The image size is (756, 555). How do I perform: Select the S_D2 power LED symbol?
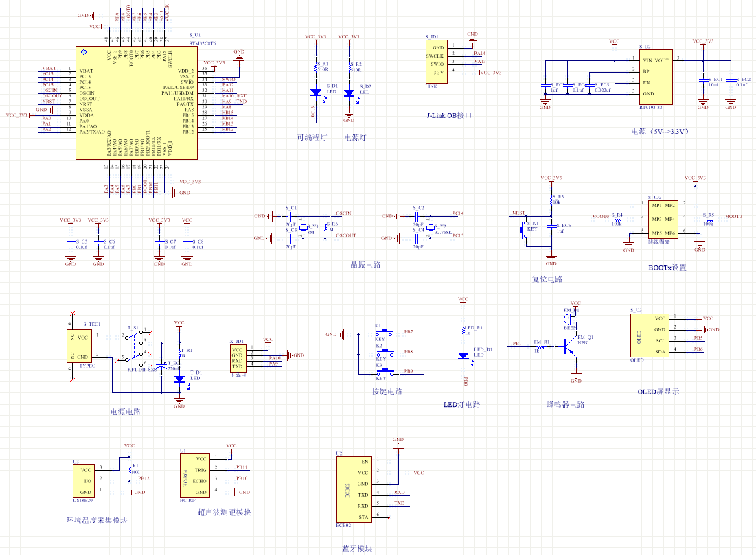pyautogui.click(x=348, y=92)
